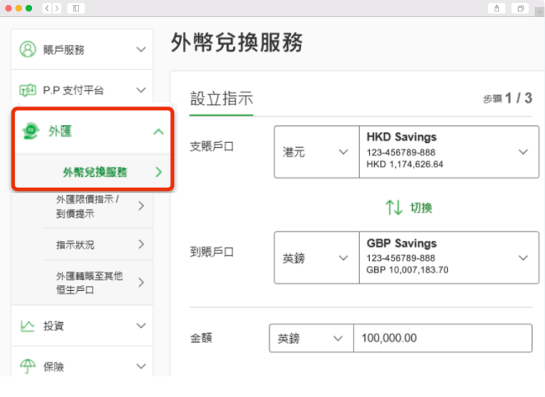Viewport: 545px width, 397px height.
Task: Click the P.P 支付平台 menu label
Action: tap(73, 90)
